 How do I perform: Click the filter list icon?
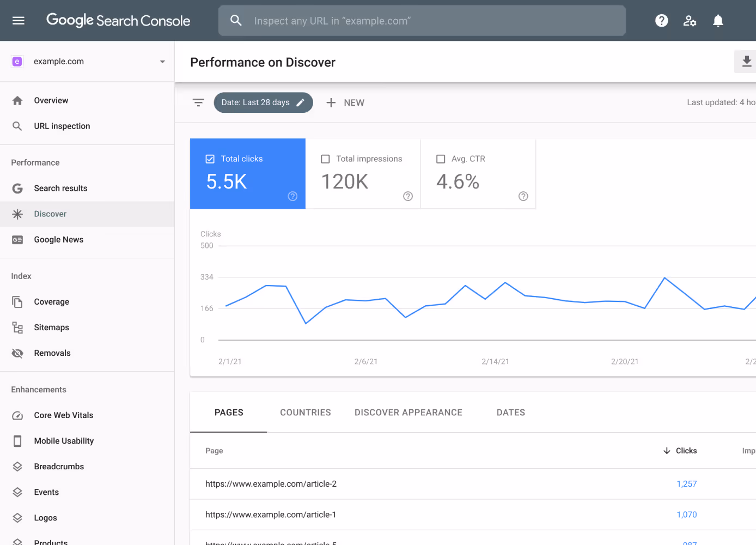click(x=198, y=102)
